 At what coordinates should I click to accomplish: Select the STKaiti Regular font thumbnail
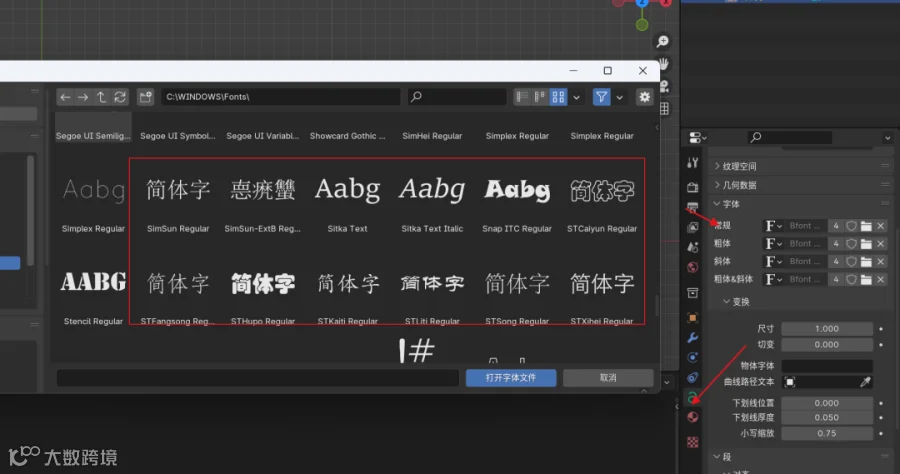click(348, 292)
